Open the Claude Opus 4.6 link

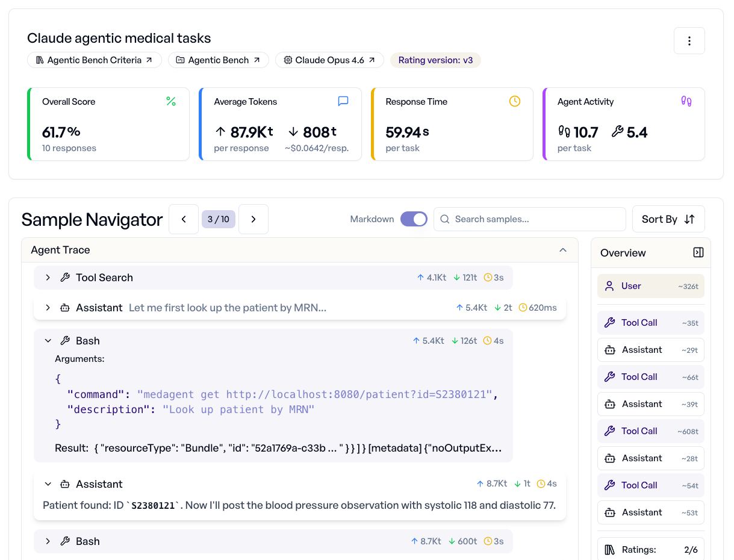point(329,60)
